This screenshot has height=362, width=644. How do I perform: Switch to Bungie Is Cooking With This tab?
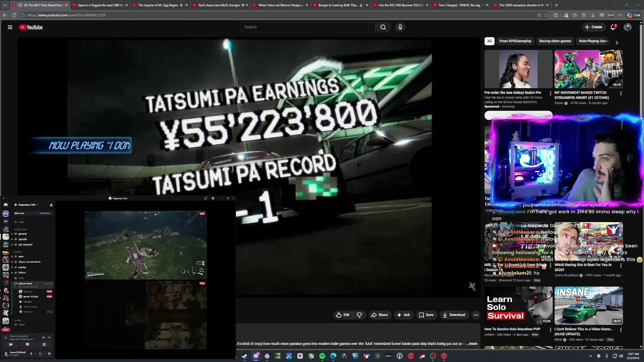(341, 5)
